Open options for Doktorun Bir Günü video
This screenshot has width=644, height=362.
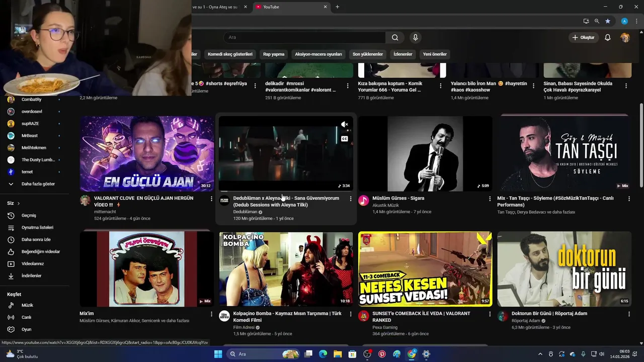pyautogui.click(x=629, y=314)
